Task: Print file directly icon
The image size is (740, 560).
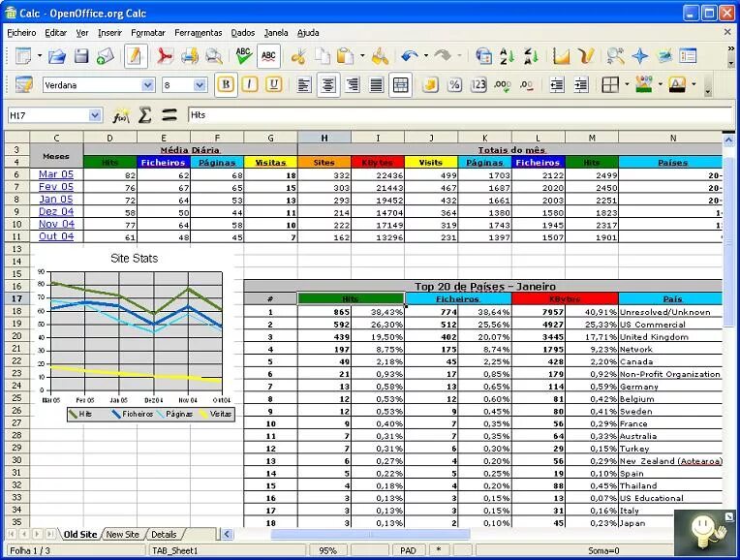Action: pyautogui.click(x=190, y=56)
